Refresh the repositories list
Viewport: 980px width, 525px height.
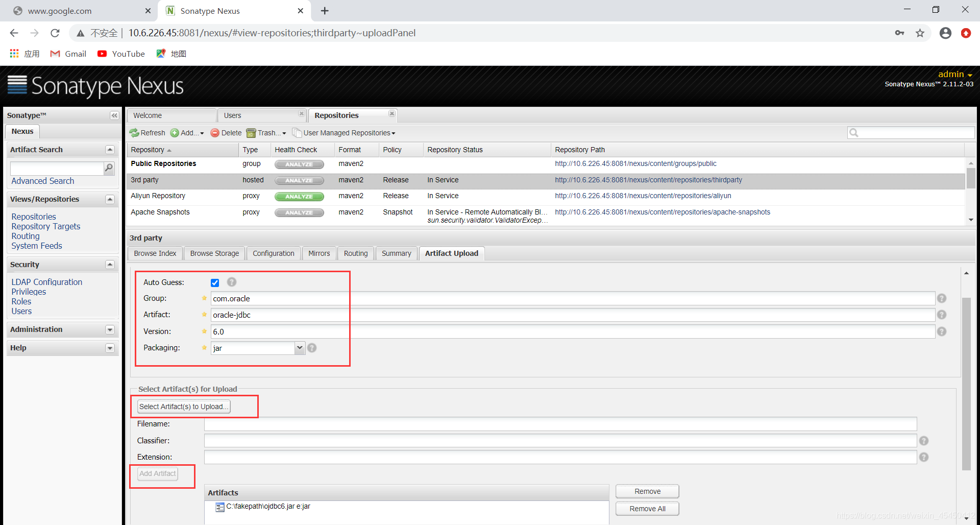point(148,133)
